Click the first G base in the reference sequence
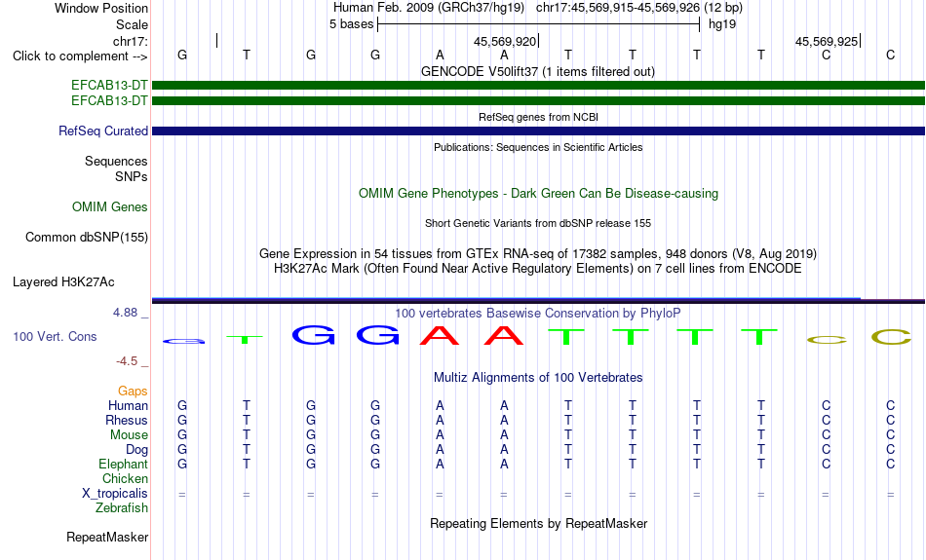The height and width of the screenshot is (560, 926). 182,55
